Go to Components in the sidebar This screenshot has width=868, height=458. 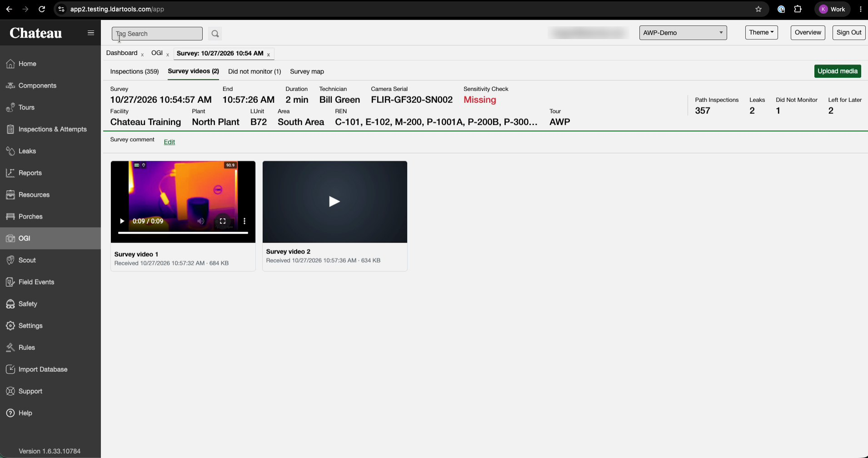tap(50, 85)
